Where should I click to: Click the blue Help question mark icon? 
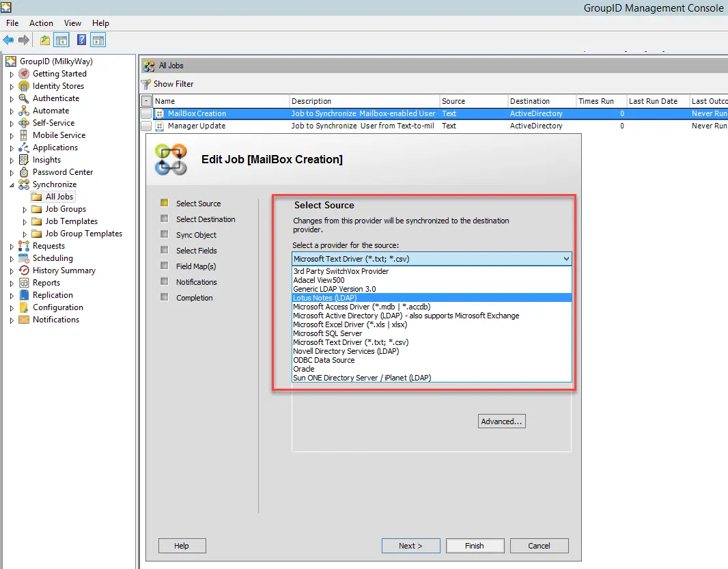point(81,40)
